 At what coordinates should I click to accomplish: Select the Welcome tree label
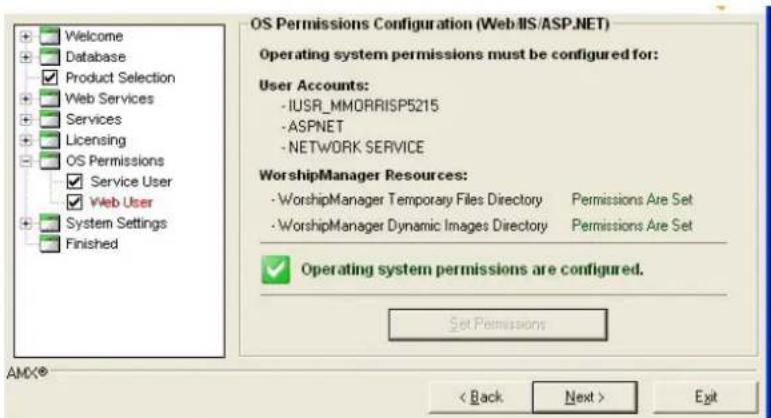tap(94, 36)
